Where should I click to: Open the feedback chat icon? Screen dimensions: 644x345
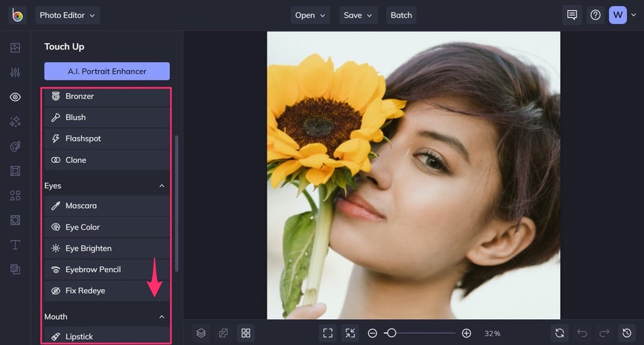[572, 15]
